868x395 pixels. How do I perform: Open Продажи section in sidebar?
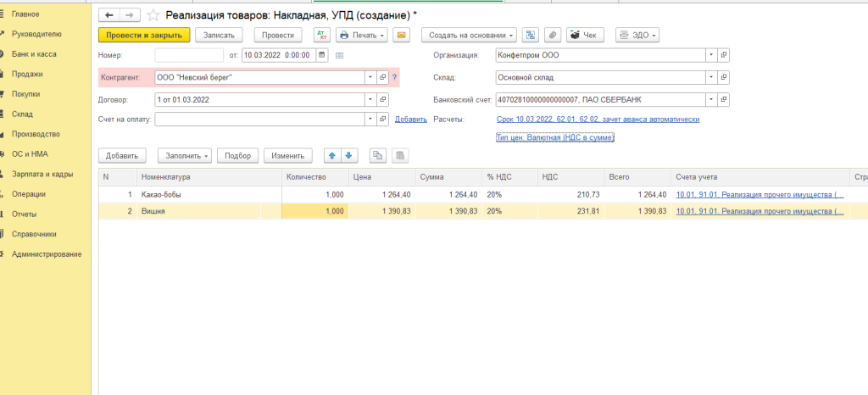pyautogui.click(x=27, y=74)
